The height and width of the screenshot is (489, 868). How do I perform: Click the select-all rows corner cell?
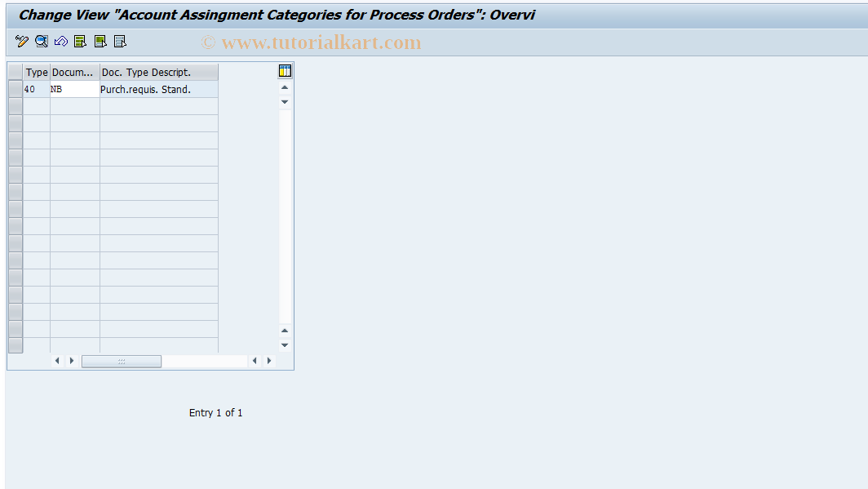point(15,72)
